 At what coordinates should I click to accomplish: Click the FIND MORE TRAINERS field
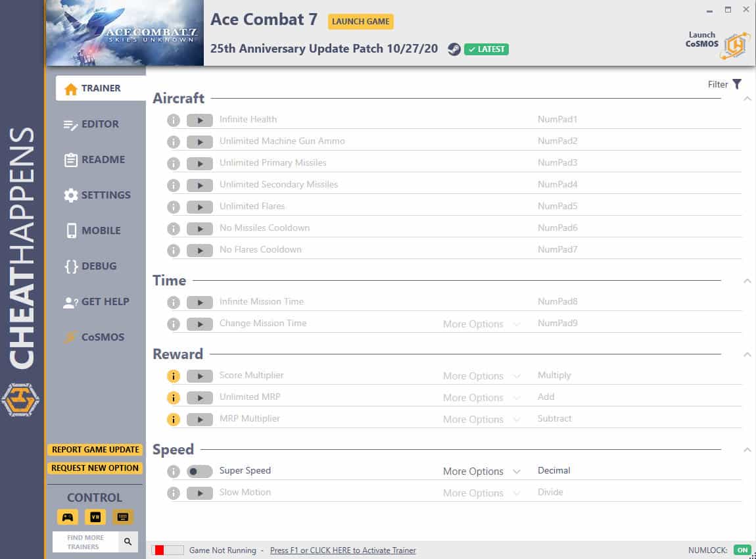point(85,542)
